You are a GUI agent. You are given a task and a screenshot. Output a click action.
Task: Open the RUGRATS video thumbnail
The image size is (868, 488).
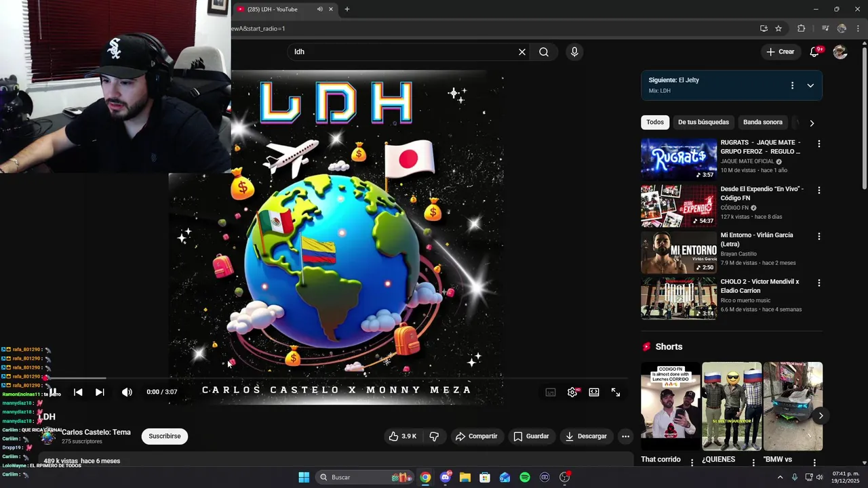click(x=679, y=159)
